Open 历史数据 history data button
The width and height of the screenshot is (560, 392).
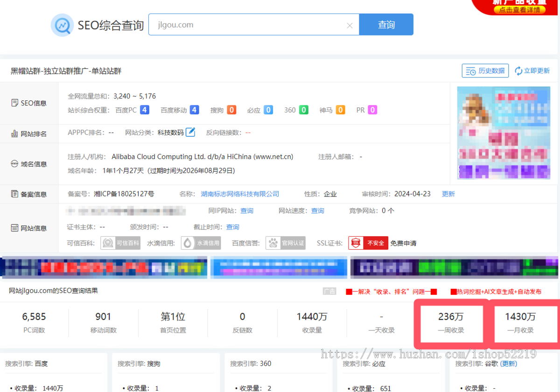pyautogui.click(x=485, y=71)
